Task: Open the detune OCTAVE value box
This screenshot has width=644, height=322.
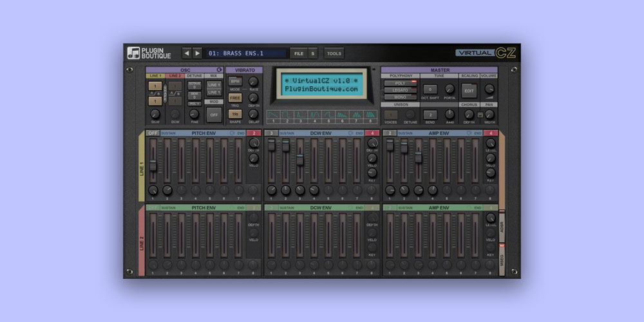Action: 194,86
